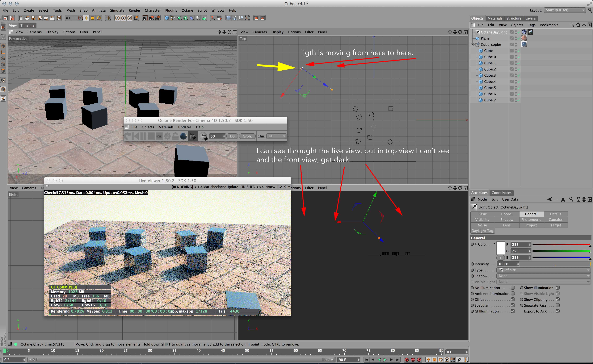Image resolution: width=593 pixels, height=364 pixels.
Task: Open the light Type Infinite dropdown
Action: coord(544,270)
